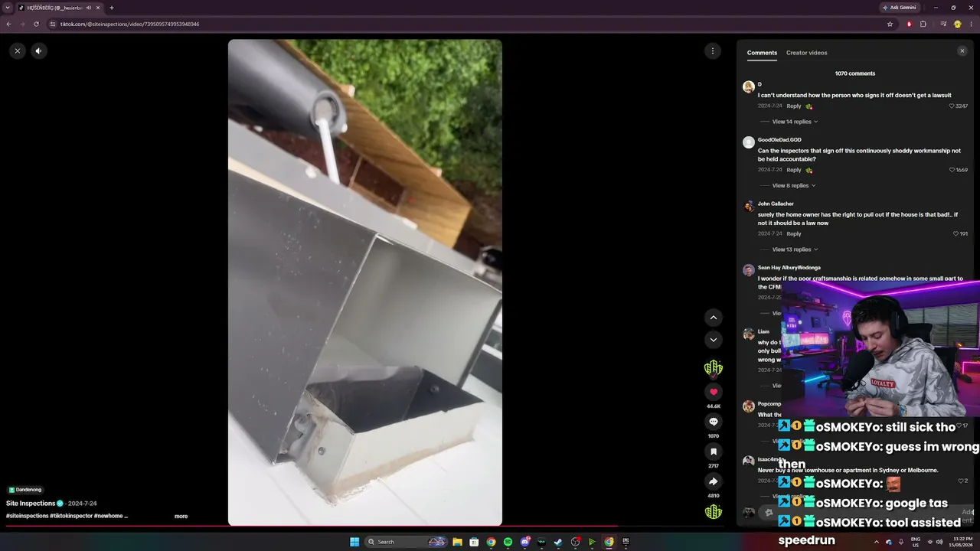Open the Extensions puzzle menu

(x=923, y=24)
